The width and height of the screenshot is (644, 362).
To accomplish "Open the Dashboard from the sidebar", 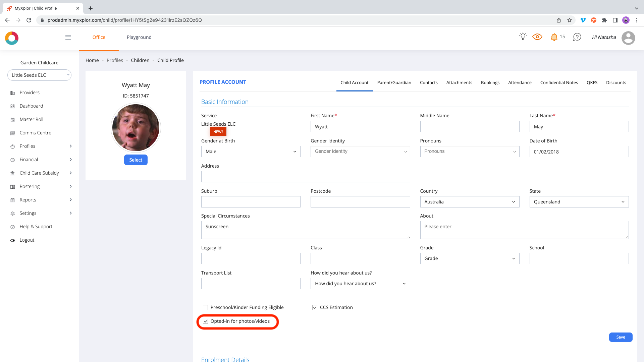I will click(32, 106).
